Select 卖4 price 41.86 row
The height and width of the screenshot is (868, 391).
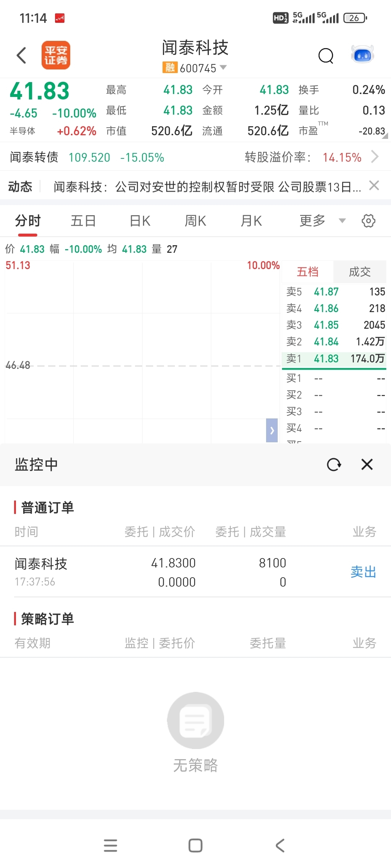point(334,308)
